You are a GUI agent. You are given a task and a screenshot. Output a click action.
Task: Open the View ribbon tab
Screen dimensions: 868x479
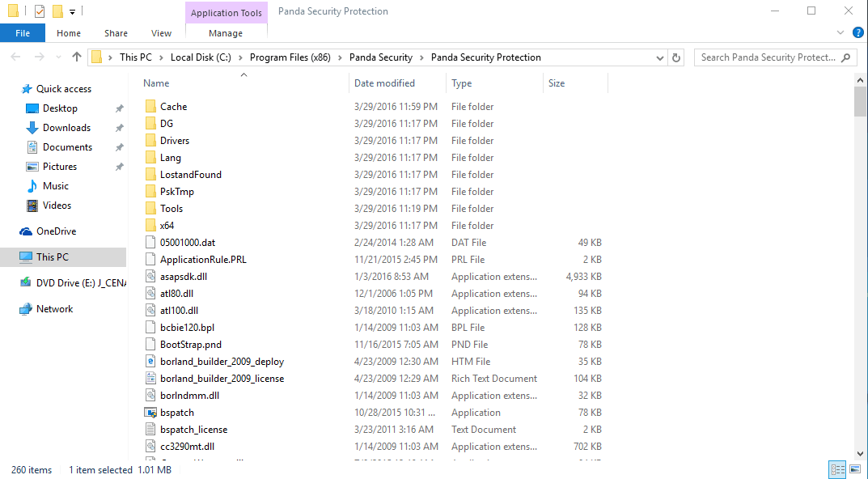[x=161, y=33]
